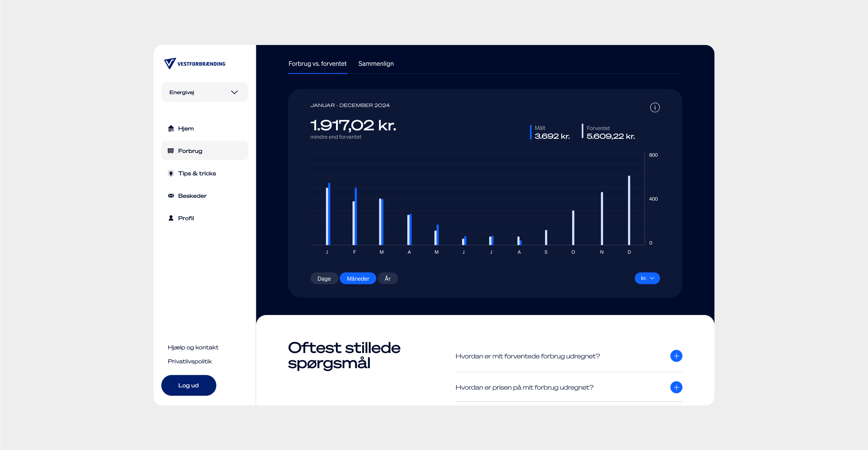868x450 pixels.
Task: Click the Tips & tricks lightbulb icon
Action: (x=171, y=173)
